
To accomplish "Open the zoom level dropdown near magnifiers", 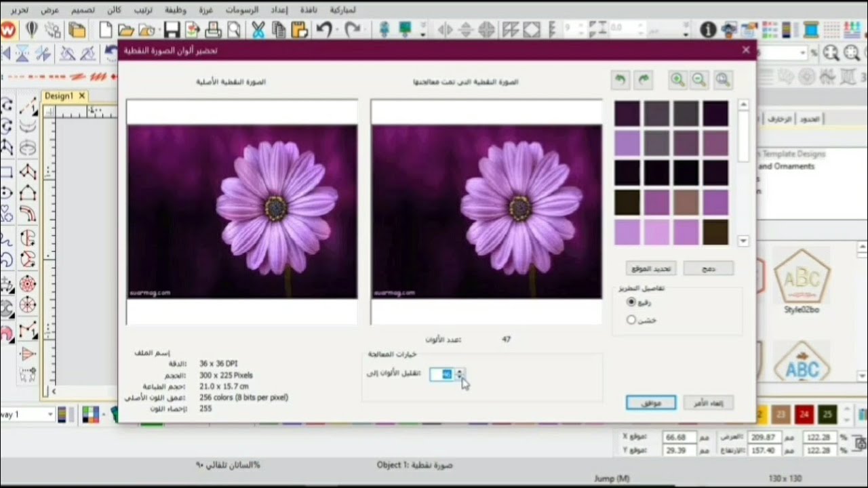I will [x=803, y=53].
